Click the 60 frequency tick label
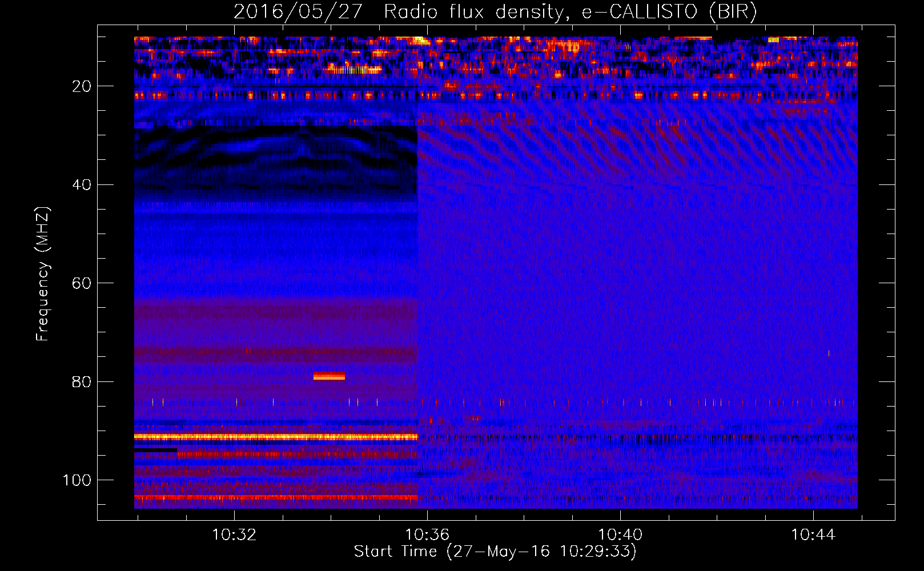 tap(82, 283)
